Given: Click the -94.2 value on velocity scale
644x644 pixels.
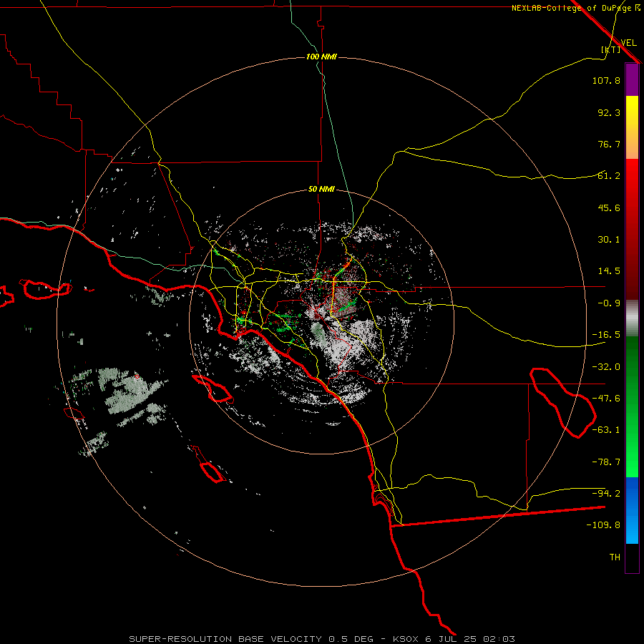Looking at the screenshot, I should pos(606,494).
